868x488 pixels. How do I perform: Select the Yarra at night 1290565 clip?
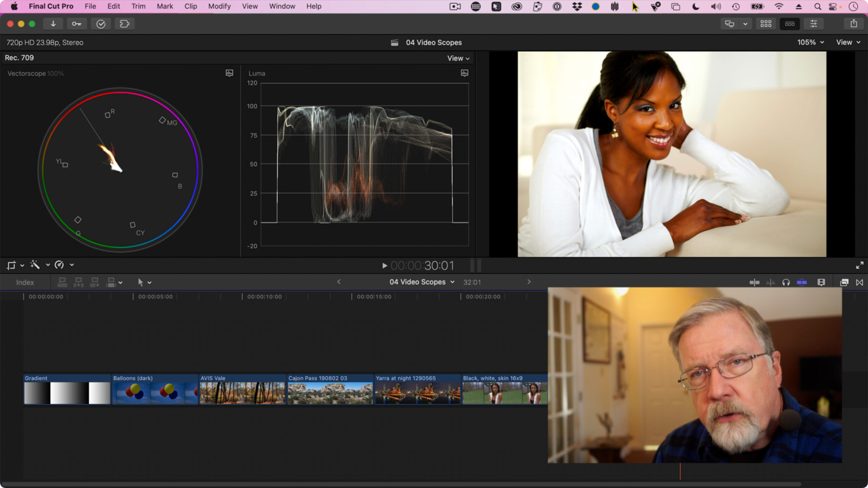tap(418, 389)
